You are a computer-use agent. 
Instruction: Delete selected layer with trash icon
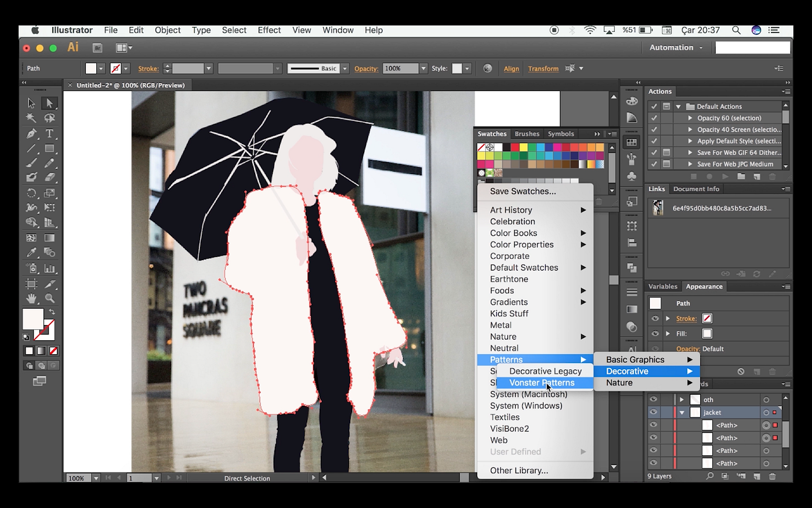pyautogui.click(x=772, y=476)
